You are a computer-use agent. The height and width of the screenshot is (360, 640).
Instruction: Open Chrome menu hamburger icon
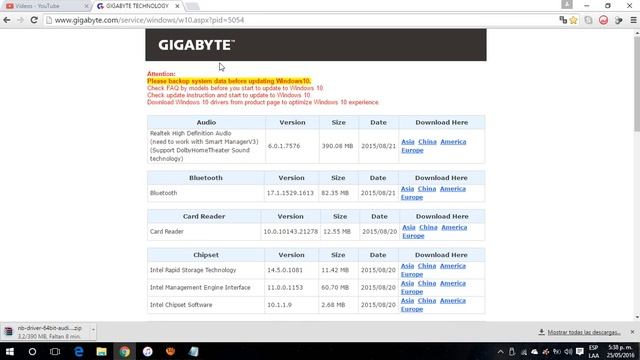pyautogui.click(x=633, y=20)
